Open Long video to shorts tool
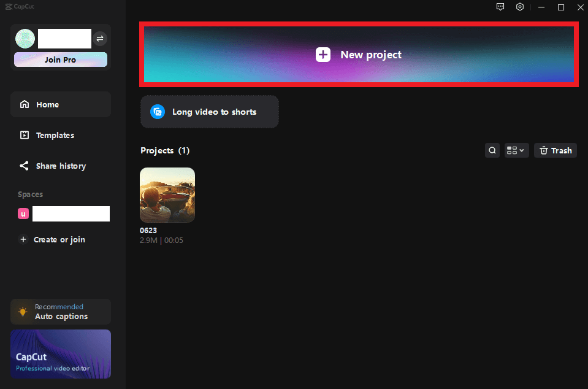This screenshot has width=588, height=389. 210,112
